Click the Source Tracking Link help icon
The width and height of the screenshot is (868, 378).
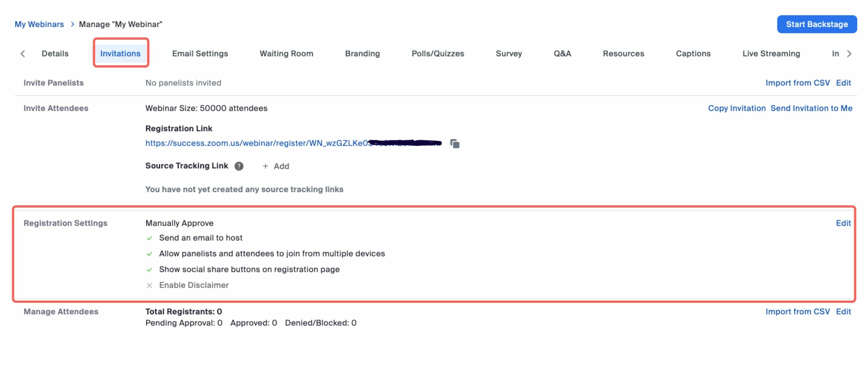coord(239,166)
